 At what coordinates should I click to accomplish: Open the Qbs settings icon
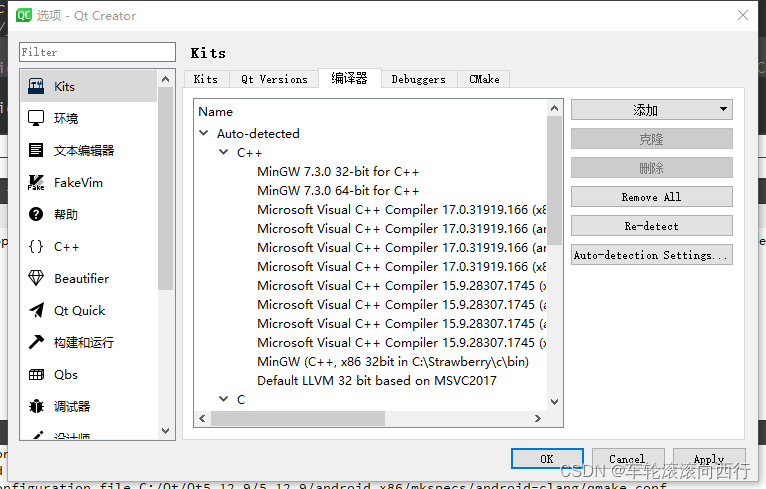coord(36,374)
